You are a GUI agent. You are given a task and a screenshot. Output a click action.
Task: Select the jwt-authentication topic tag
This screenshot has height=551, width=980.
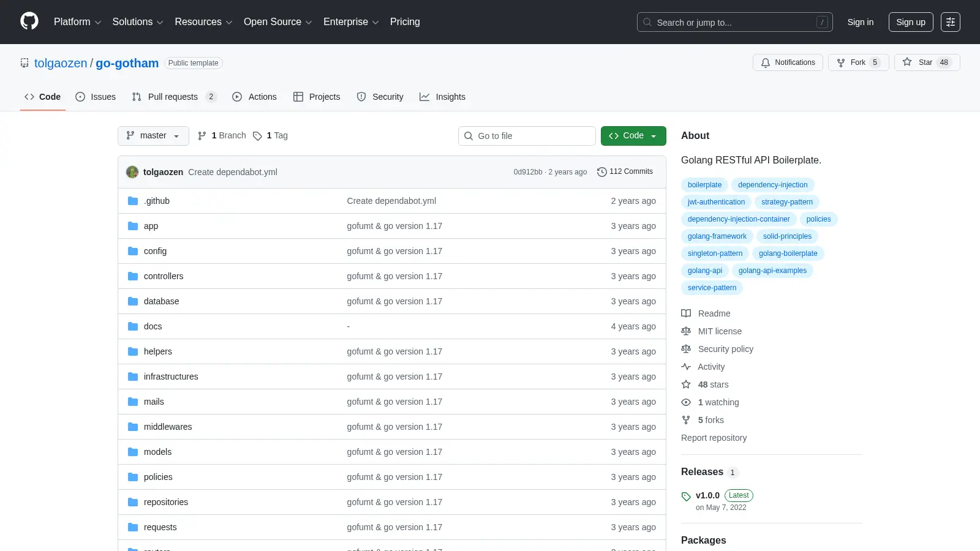717,202
